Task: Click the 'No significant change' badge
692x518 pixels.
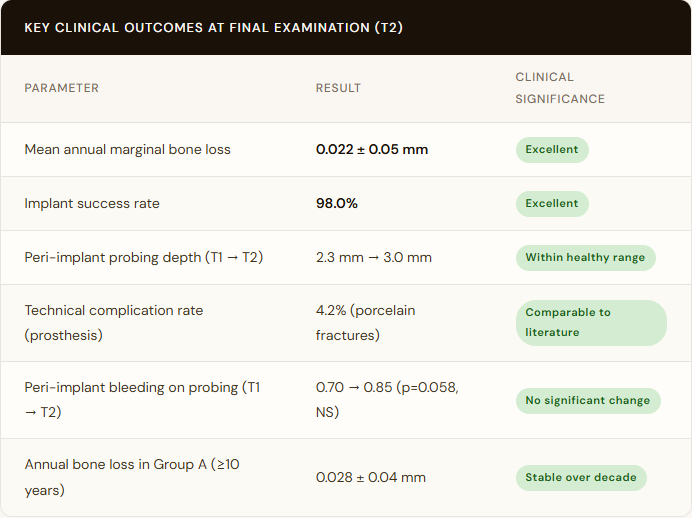Action: [588, 401]
